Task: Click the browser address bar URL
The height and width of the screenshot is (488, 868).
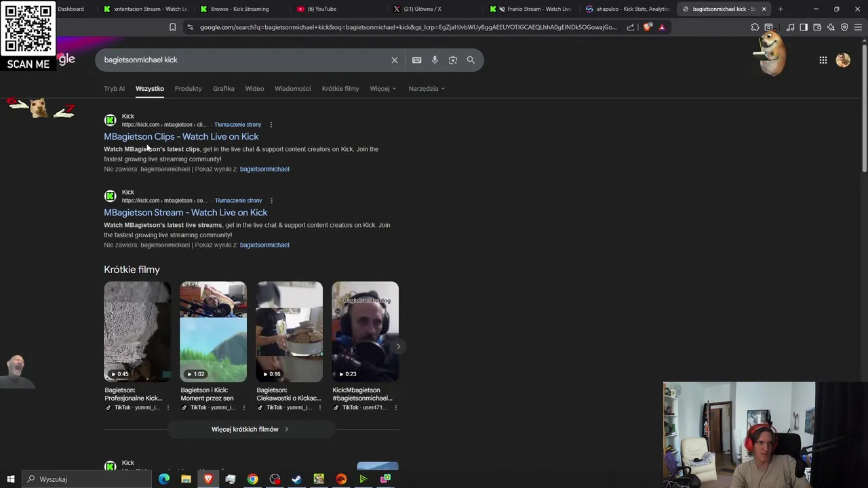Action: tap(408, 27)
